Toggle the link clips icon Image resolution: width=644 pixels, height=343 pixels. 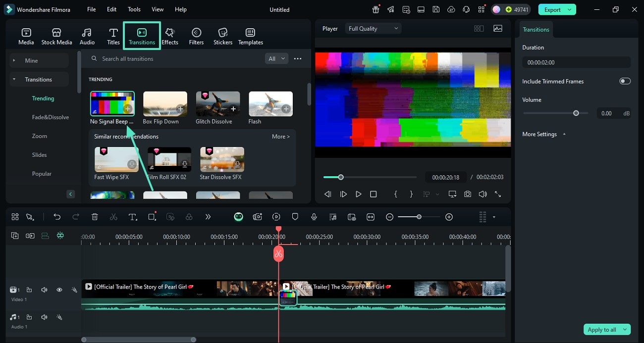click(x=30, y=236)
